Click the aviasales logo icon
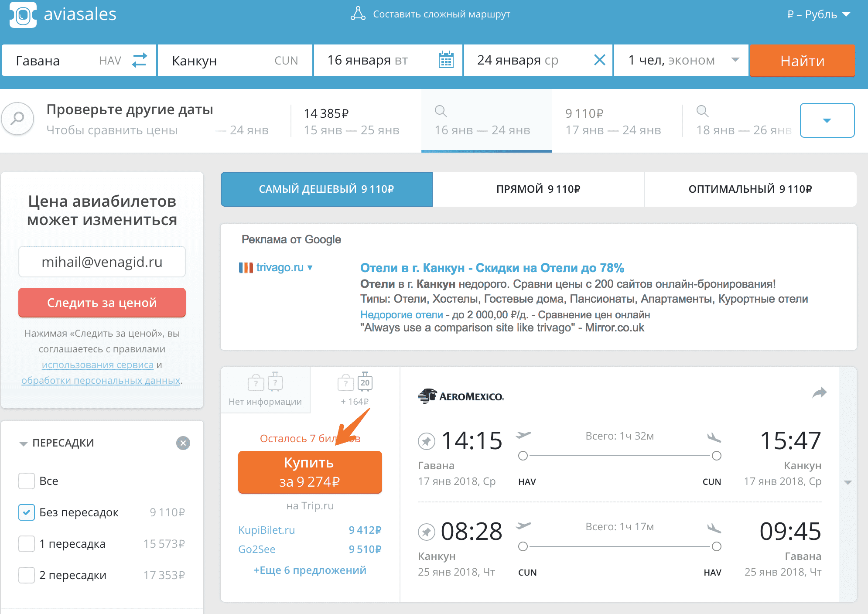 pos(23,14)
